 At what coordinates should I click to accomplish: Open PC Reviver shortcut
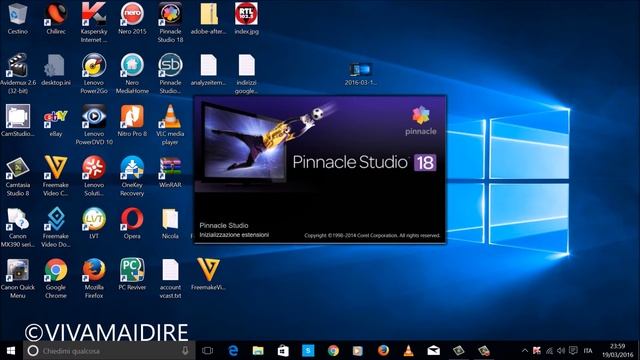132,275
